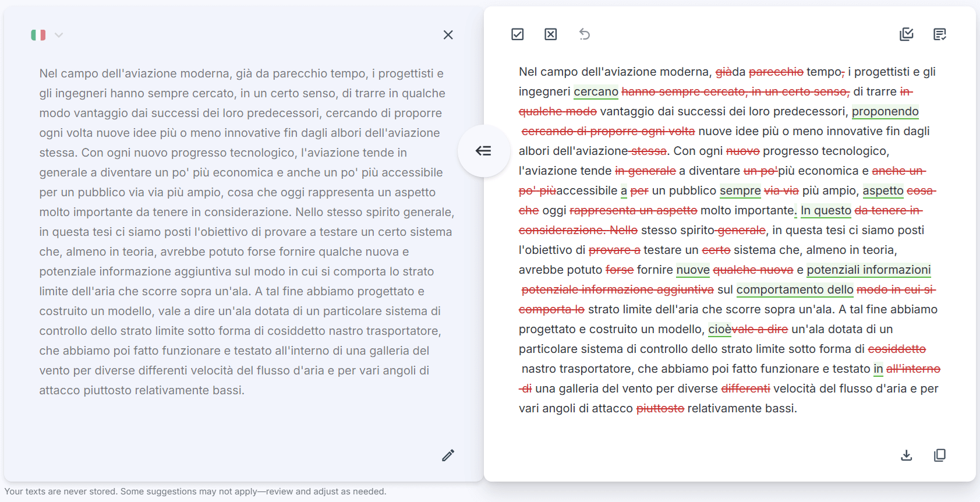Click inserted suggestion "In questo"
Image resolution: width=980 pixels, height=502 pixels.
coord(826,210)
